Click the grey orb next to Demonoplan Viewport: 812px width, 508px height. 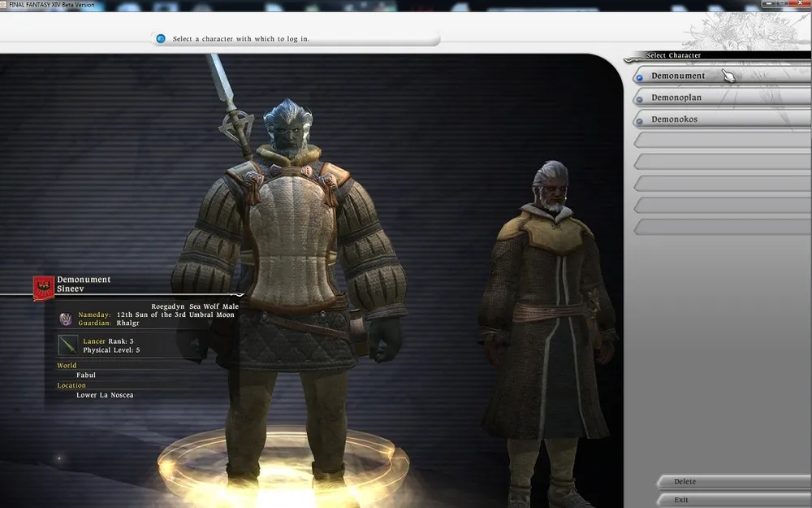[640, 99]
